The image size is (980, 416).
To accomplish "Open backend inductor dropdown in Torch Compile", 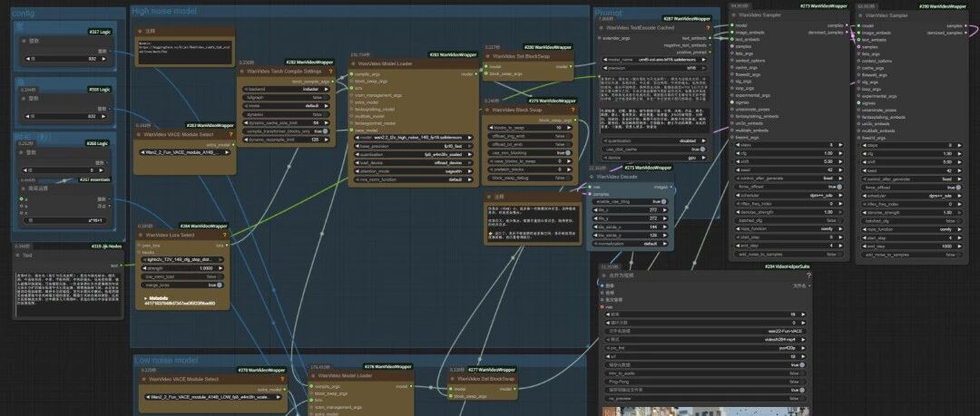I will 288,90.
